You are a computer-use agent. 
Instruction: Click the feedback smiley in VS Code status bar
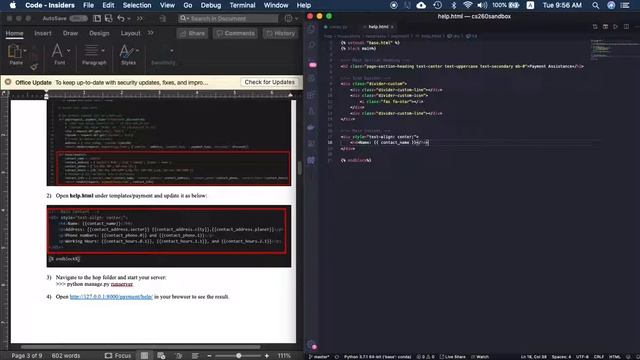629,357
